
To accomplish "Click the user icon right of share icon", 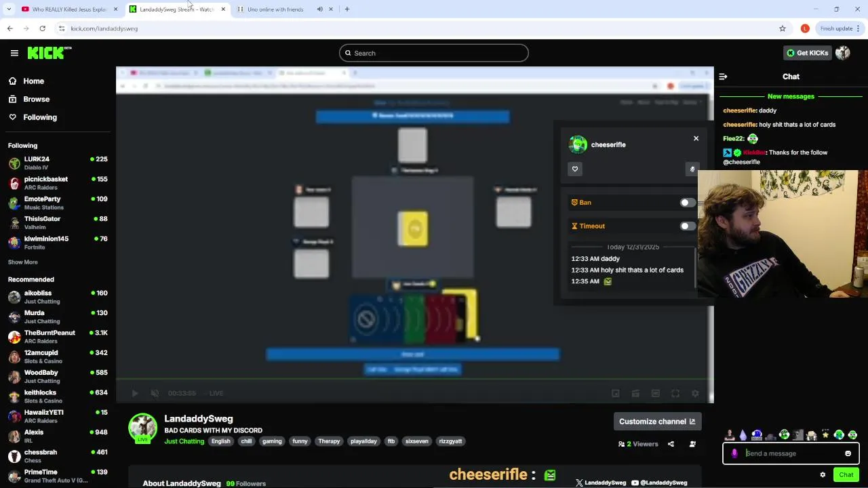I will tap(692, 444).
